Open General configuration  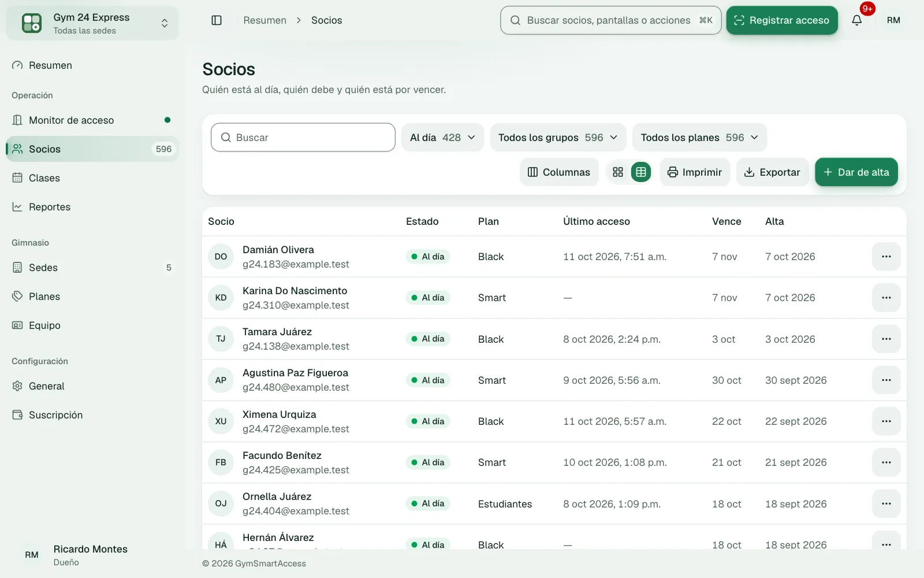pyautogui.click(x=92, y=386)
